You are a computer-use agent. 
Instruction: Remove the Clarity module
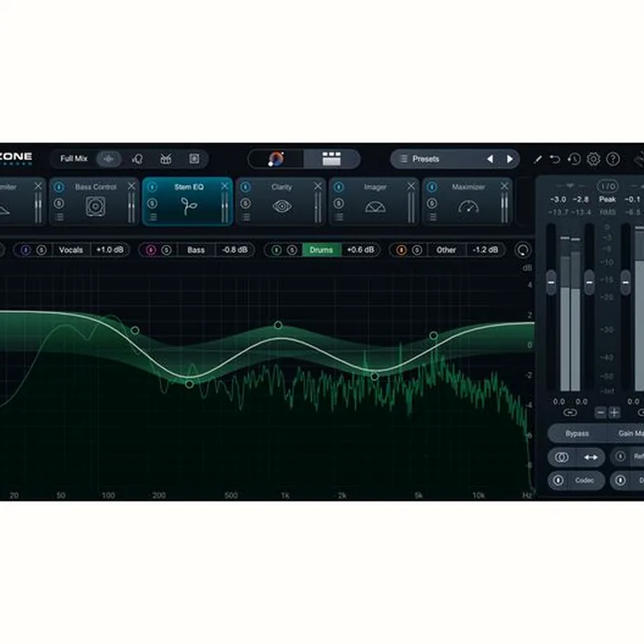318,186
